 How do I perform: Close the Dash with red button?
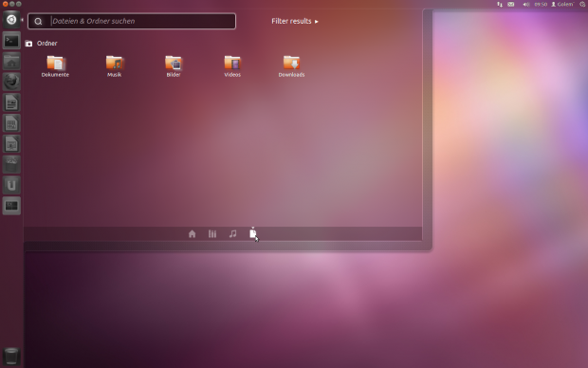[x=5, y=4]
